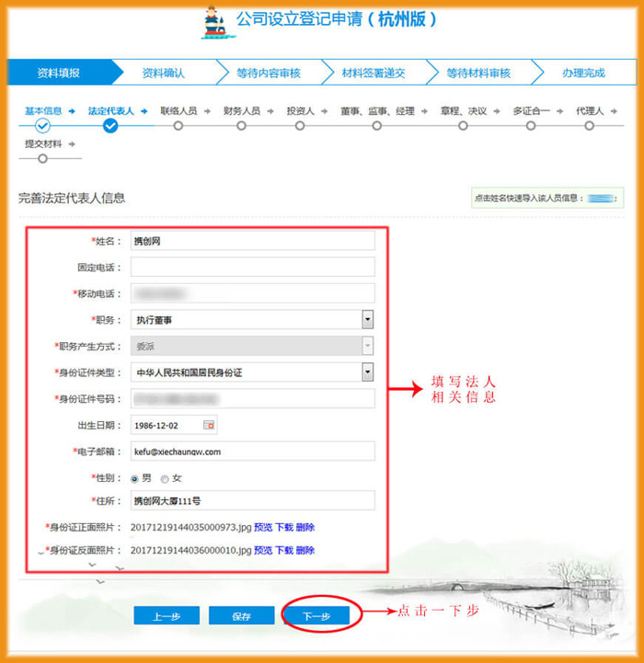Click 预览 link for 身份证正面照片
The image size is (644, 663).
(x=263, y=527)
